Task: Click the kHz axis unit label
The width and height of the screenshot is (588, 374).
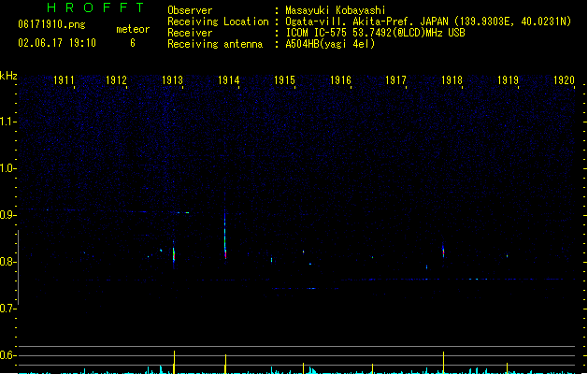Action: [8, 76]
